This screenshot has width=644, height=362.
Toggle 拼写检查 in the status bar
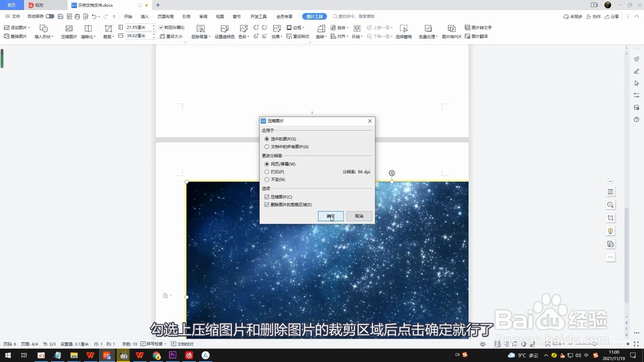coord(153,344)
